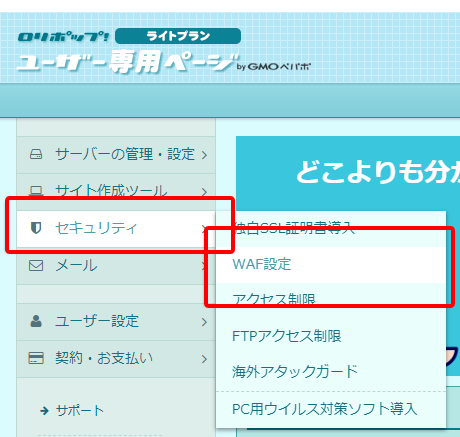Click the envelope icon beside メール

pyautogui.click(x=36, y=266)
